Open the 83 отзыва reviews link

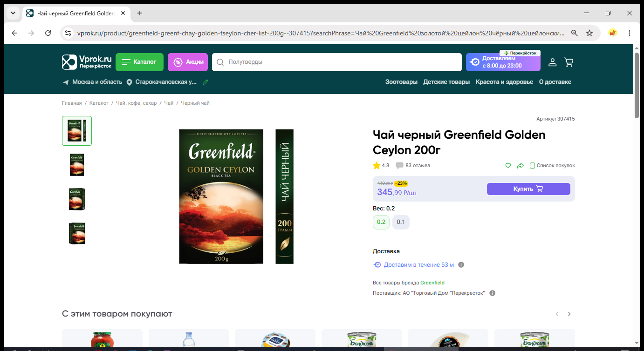(x=418, y=165)
